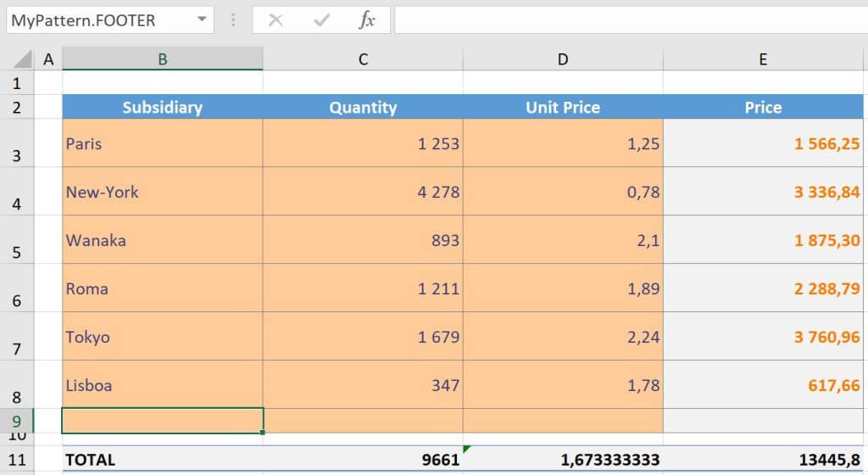Viewport: 868px width, 475px height.
Task: Select column B header
Action: pyautogui.click(x=162, y=59)
